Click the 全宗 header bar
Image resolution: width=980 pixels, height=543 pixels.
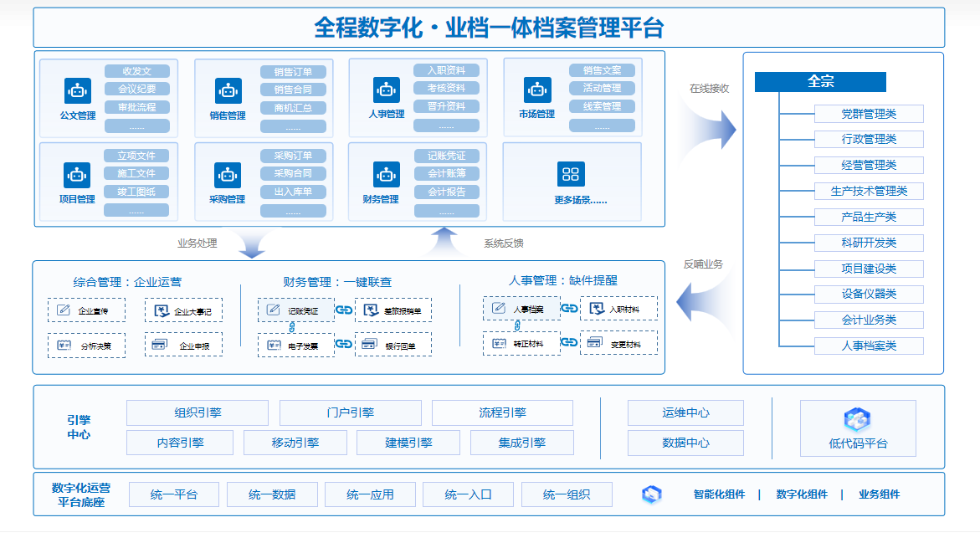pos(819,82)
